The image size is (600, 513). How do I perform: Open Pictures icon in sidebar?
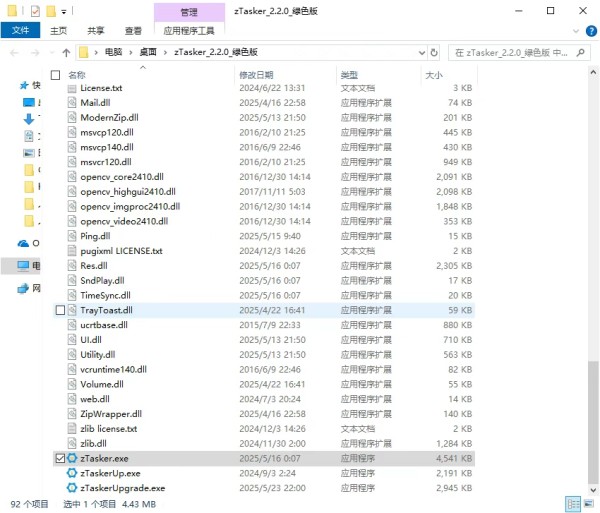pos(29,153)
